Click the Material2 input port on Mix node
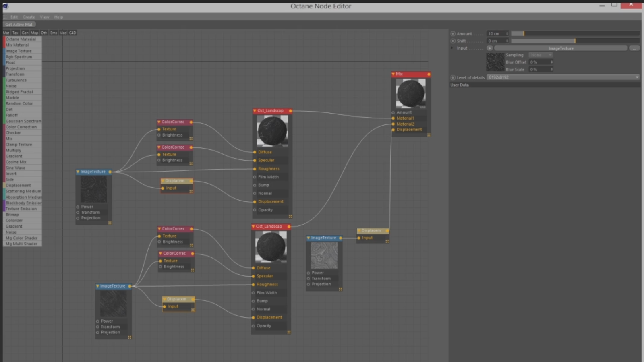644x362 pixels. pyautogui.click(x=393, y=124)
